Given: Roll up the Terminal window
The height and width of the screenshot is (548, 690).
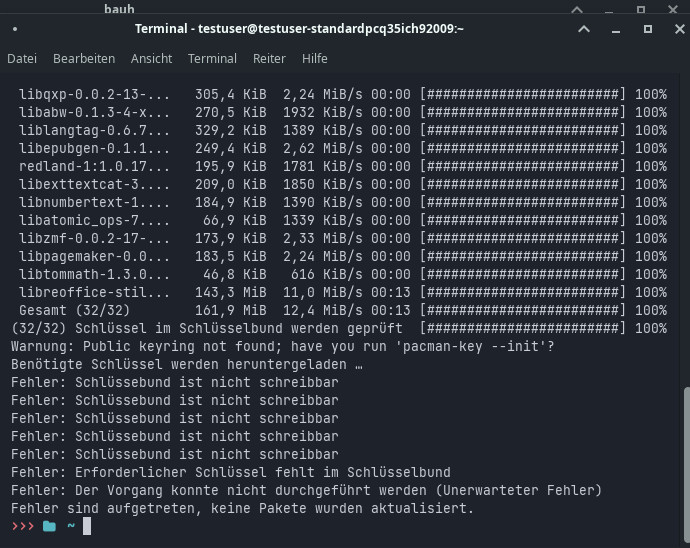Looking at the screenshot, I should [x=584, y=29].
